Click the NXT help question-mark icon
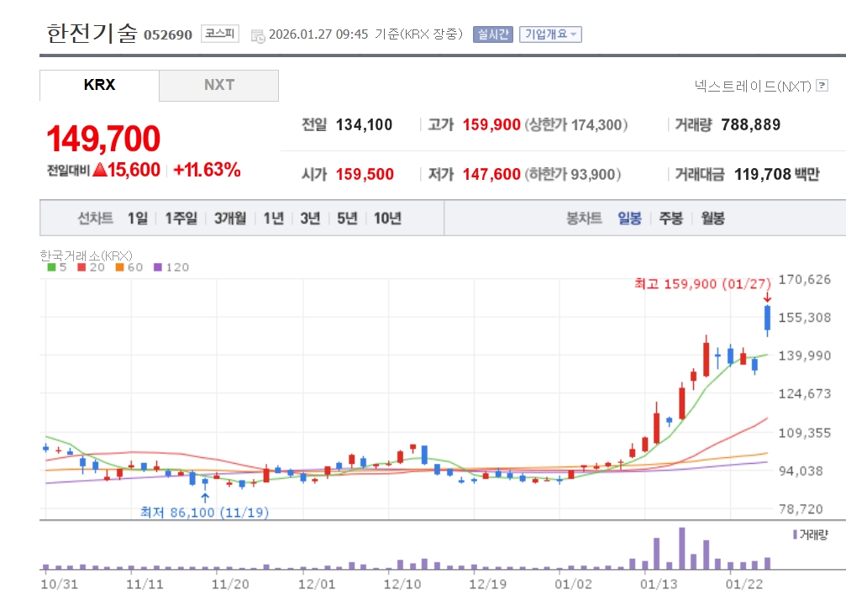The height and width of the screenshot is (616, 846). pos(822,86)
